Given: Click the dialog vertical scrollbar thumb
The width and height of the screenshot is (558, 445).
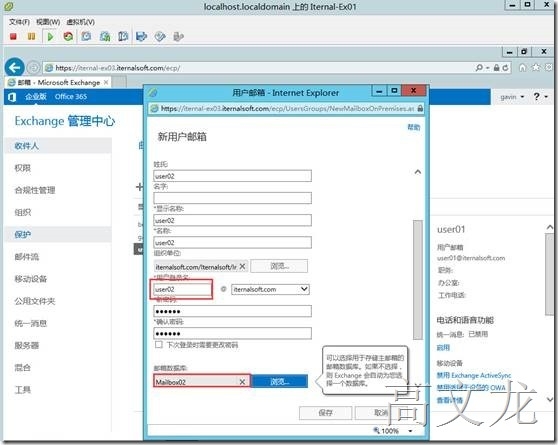Looking at the screenshot, I should point(417,280).
